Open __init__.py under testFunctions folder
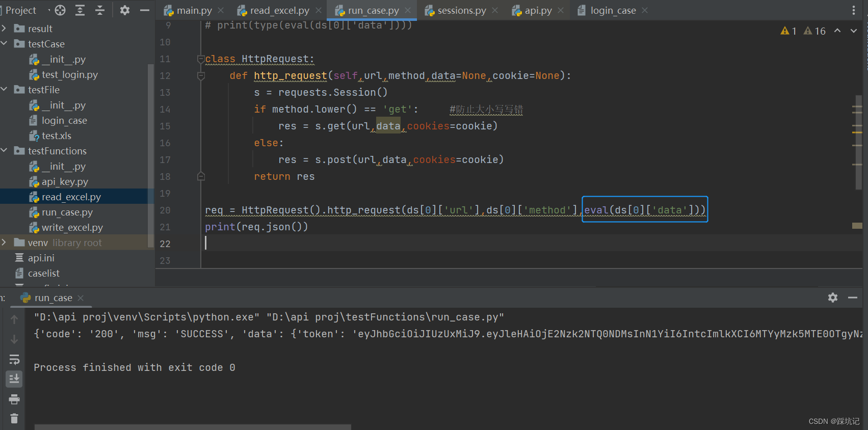This screenshot has width=868, height=430. [64, 167]
